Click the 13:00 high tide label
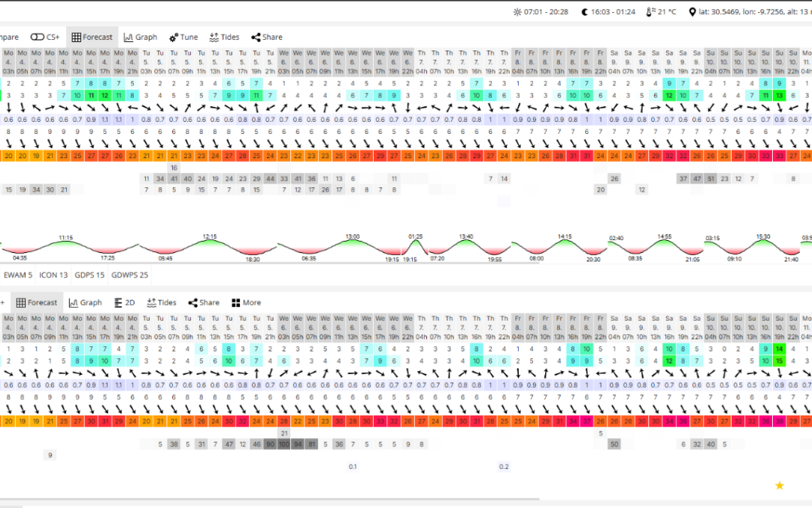The image size is (812, 508). (353, 236)
